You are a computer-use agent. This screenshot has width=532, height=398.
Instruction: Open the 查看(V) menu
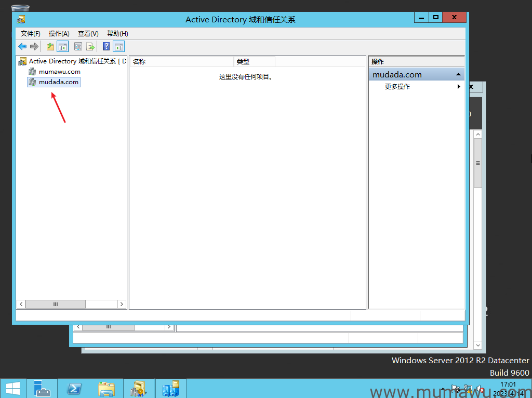pos(88,33)
